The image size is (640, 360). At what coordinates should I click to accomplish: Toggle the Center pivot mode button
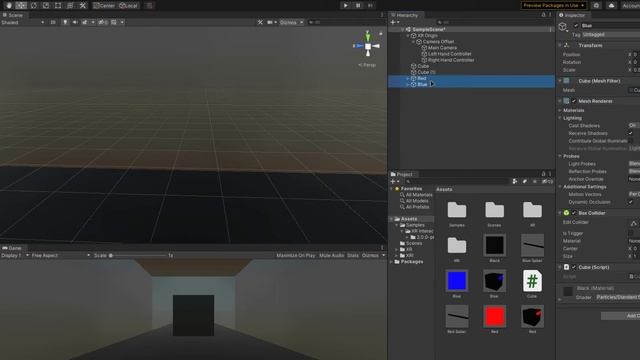tap(104, 5)
